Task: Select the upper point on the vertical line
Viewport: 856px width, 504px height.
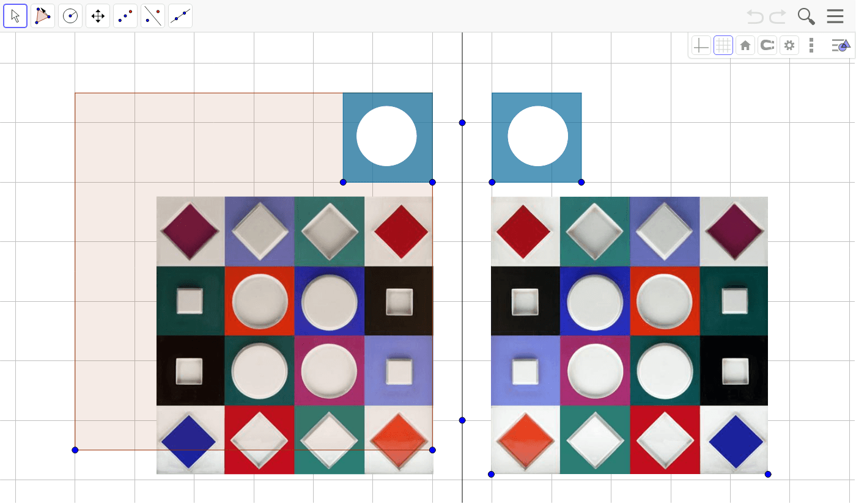Action: pyautogui.click(x=462, y=123)
